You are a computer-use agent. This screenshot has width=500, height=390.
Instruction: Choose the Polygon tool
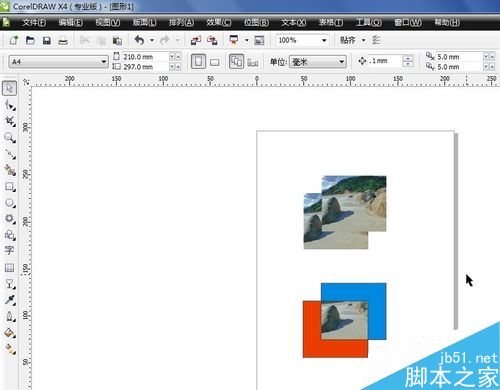[10, 219]
